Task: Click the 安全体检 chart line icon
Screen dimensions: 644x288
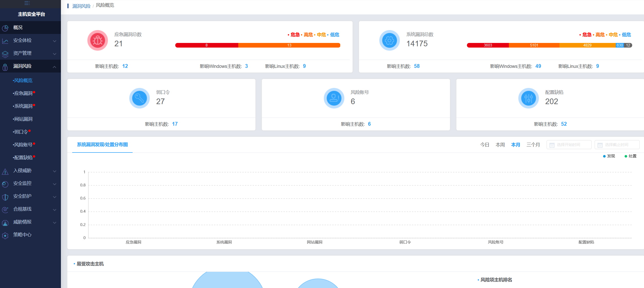Action: pos(5,41)
